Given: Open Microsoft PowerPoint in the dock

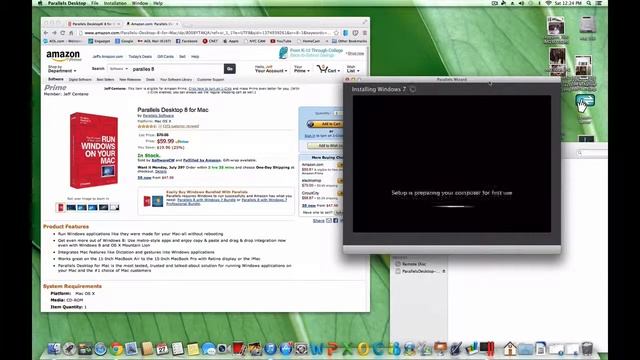Looking at the screenshot, I should click(332, 349).
